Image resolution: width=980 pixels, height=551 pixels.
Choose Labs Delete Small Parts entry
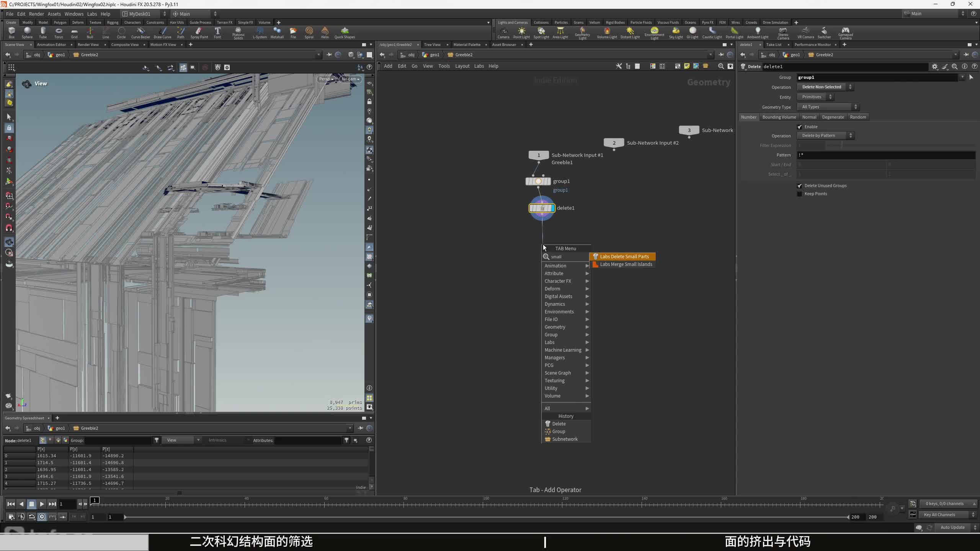624,257
